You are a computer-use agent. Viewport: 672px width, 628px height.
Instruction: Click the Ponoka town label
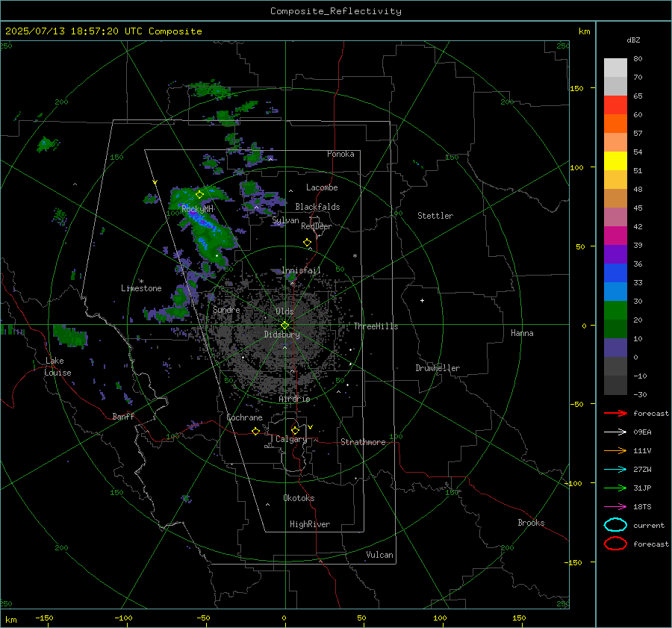(x=340, y=154)
